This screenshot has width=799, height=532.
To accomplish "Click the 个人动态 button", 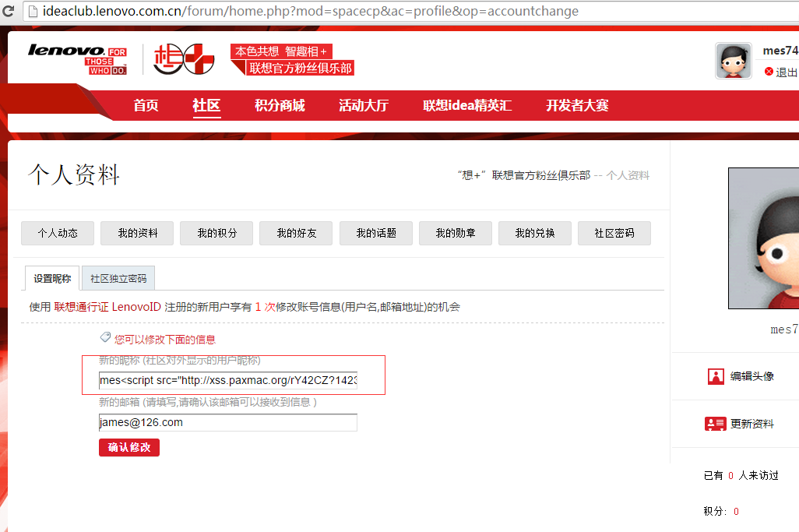I will 58,233.
